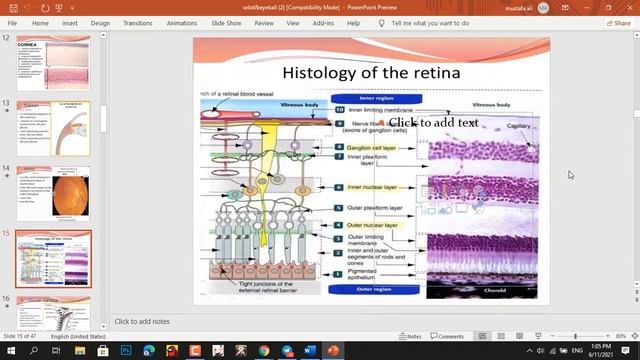Image resolution: width=640 pixels, height=360 pixels.
Task: Click animation star marker beside slide 16
Action: 7,306
